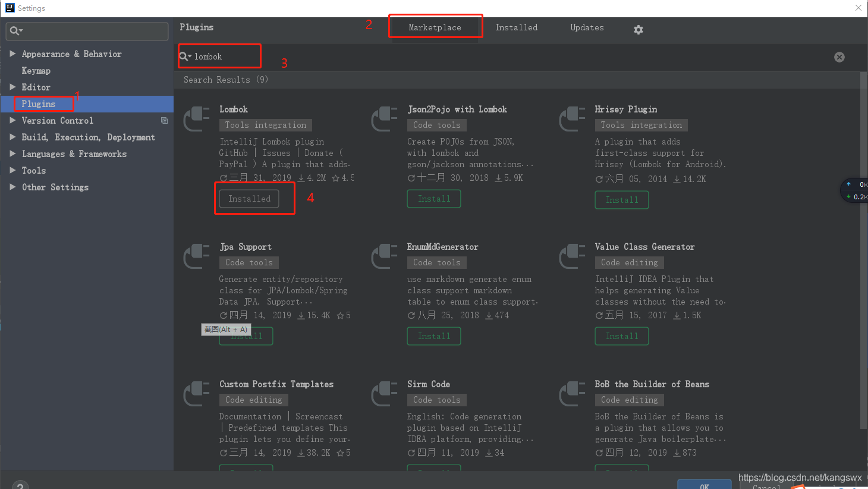Click the Code editing tag under Value Class Generator

click(x=630, y=262)
